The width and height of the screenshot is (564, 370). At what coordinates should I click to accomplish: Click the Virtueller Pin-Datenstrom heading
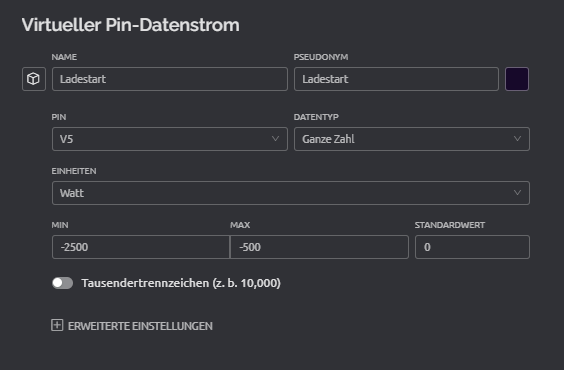click(x=131, y=25)
